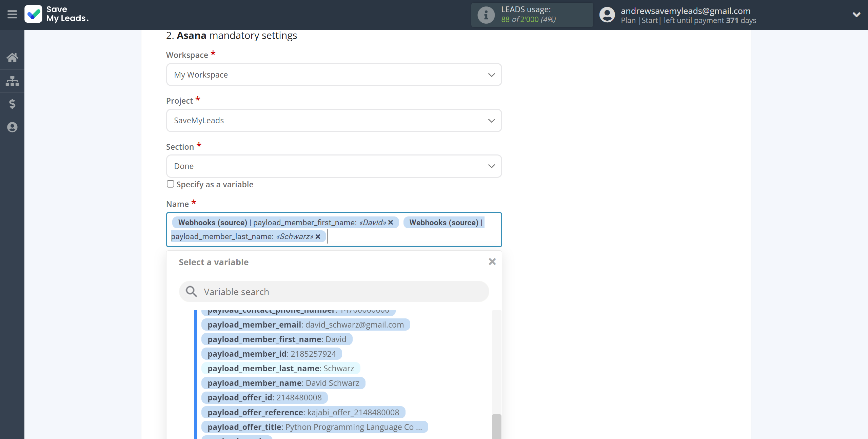Remove the payload_member_last_name Schwarz tag
868x439 pixels.
[x=318, y=236]
